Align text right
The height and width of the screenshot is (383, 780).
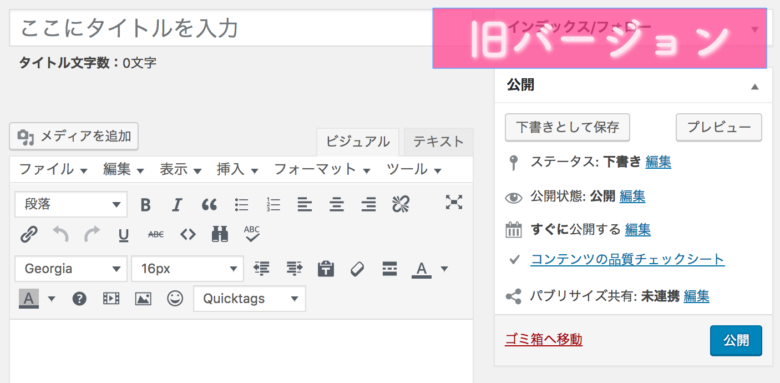click(369, 204)
